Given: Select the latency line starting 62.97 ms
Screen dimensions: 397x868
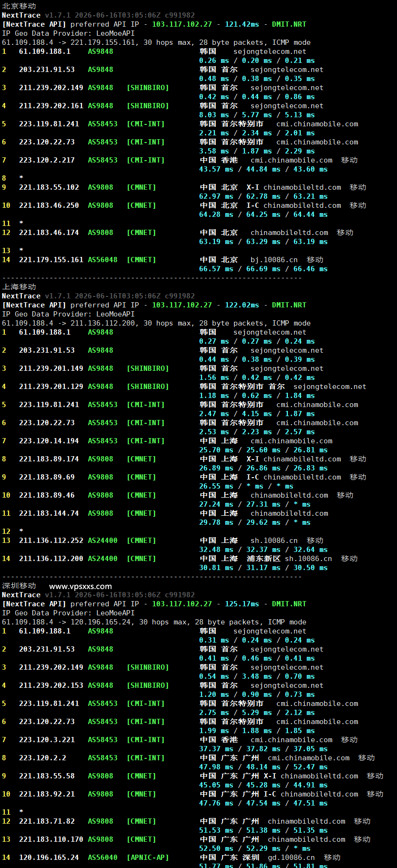Looking at the screenshot, I should click(264, 196).
